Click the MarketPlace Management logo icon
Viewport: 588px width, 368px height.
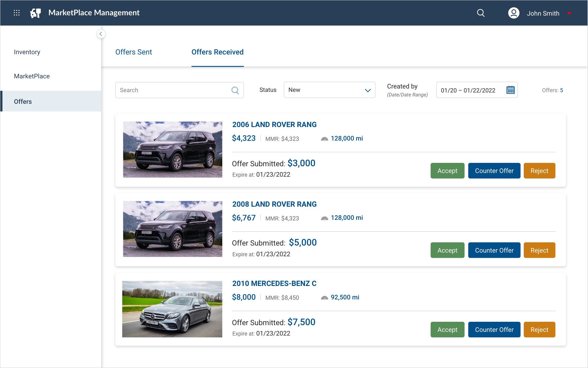35,13
